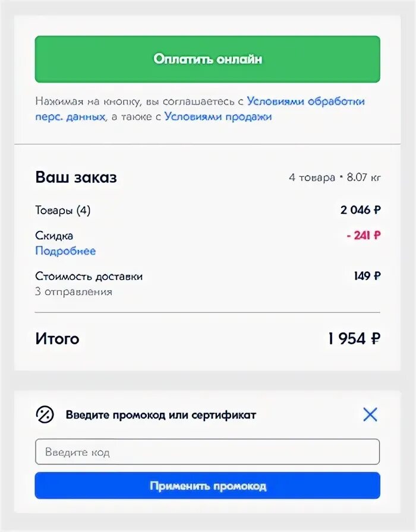The height and width of the screenshot is (532, 416).
Task: Click the Итого label
Action: (57, 339)
